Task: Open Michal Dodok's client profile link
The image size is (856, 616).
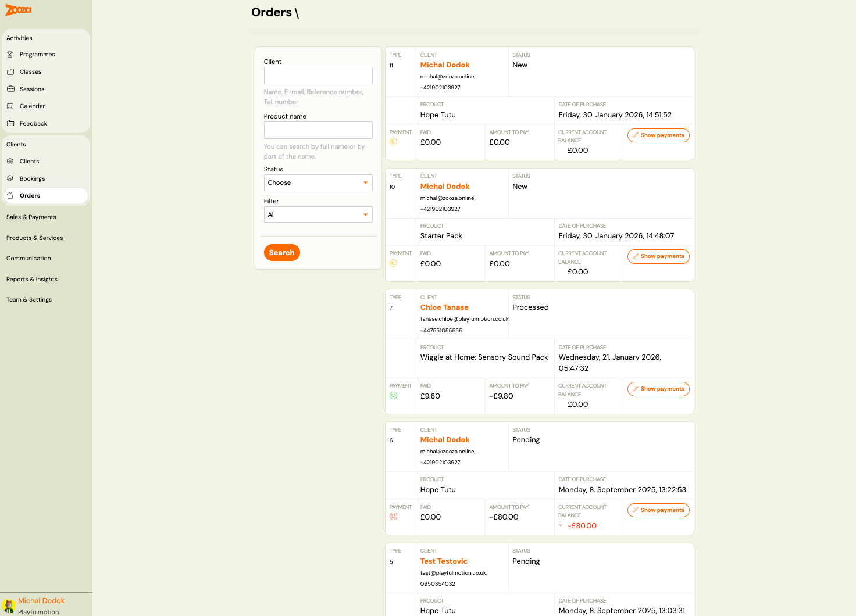Action: pos(445,65)
